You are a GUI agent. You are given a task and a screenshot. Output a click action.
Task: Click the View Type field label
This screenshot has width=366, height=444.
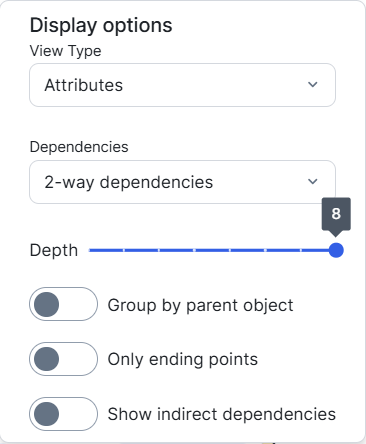(65, 51)
